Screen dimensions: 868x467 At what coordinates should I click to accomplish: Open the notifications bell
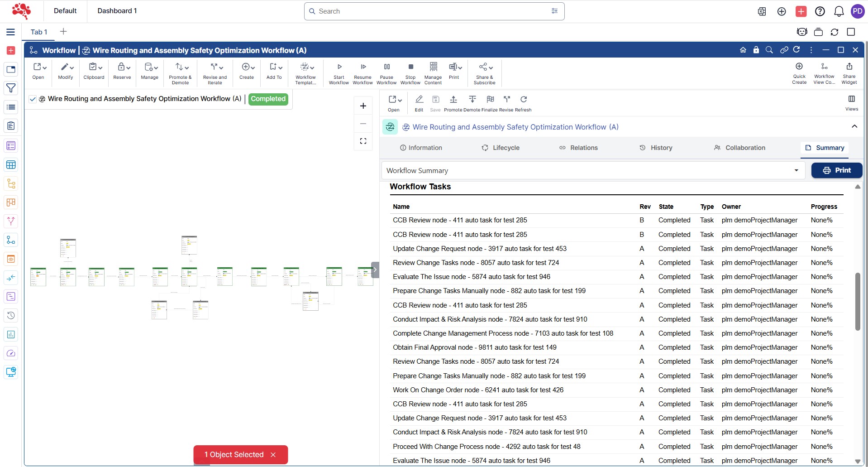pyautogui.click(x=839, y=11)
